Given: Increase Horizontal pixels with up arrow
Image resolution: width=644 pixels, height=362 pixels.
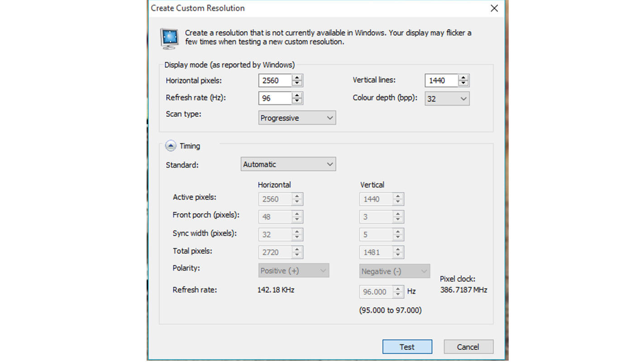Looking at the screenshot, I should [x=297, y=78].
